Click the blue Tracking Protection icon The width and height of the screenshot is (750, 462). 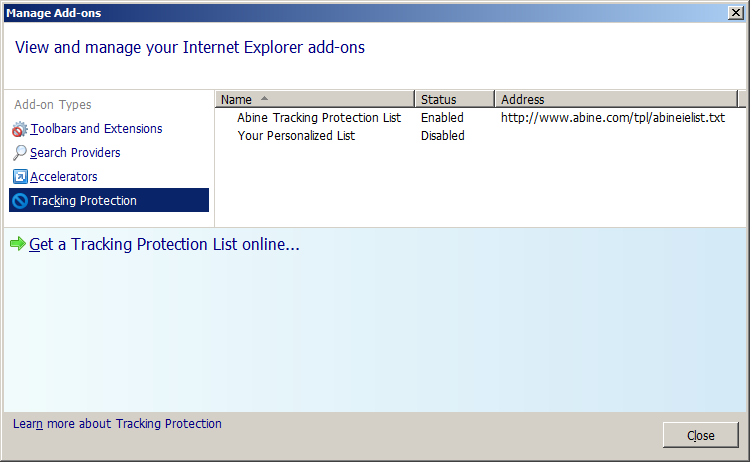[20, 201]
